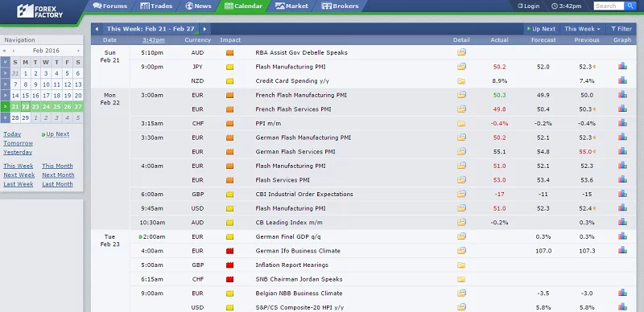This screenshot has width=644, height=312.
Task: View graph for German Flash Services PMI
Action: [x=622, y=151]
